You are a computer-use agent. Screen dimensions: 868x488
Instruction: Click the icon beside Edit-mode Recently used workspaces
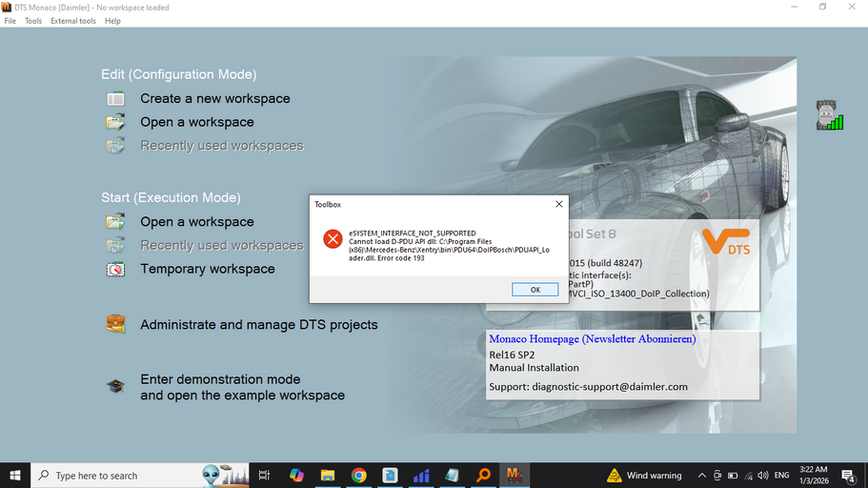click(x=115, y=146)
